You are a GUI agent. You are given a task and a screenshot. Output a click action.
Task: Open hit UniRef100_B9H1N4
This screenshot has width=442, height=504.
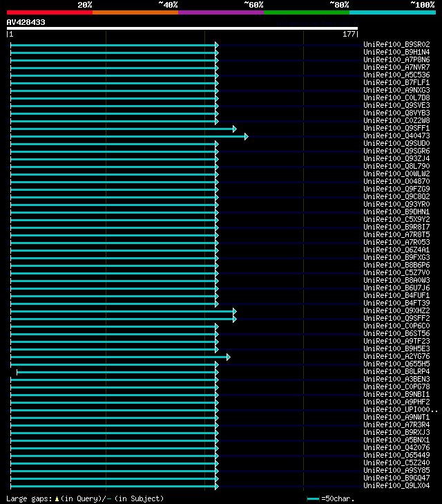(396, 52)
